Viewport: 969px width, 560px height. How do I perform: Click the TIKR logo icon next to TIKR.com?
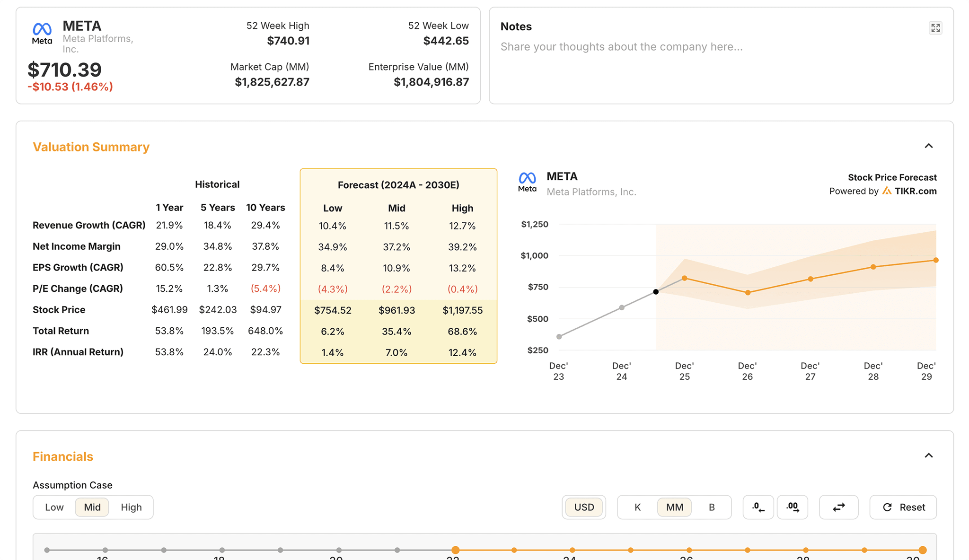click(x=887, y=191)
